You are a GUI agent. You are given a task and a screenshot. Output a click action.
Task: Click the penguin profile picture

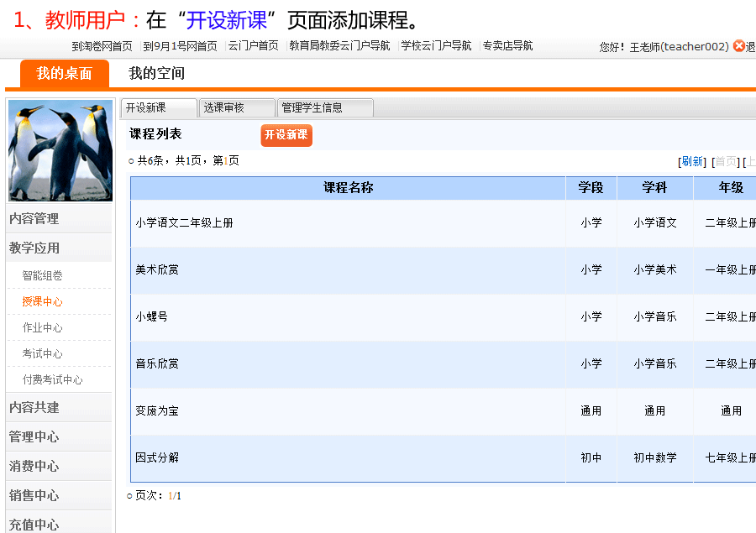[x=60, y=151]
